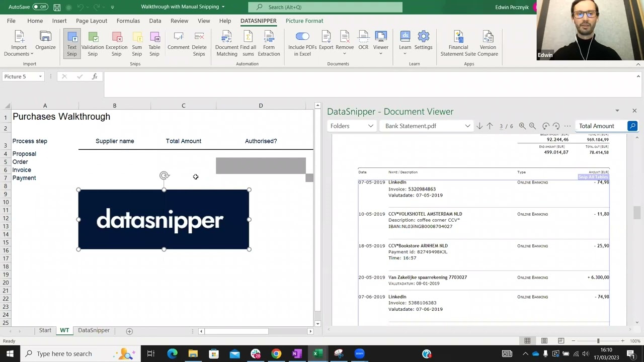Run Find all sums

248,43
